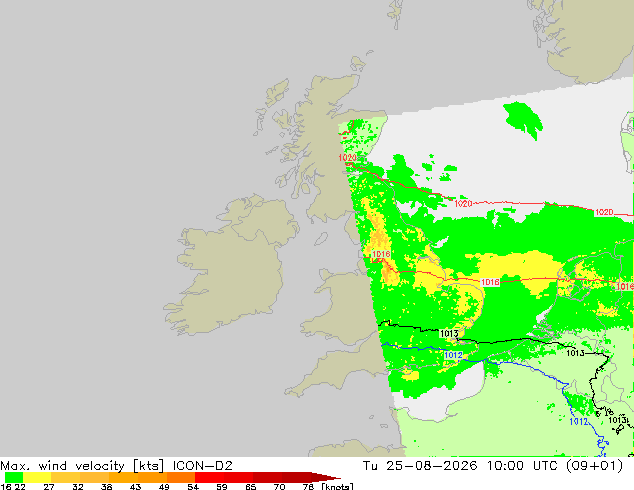634x490 pixels.
Task: Click the '43' legend scale value
Action: coord(135,486)
